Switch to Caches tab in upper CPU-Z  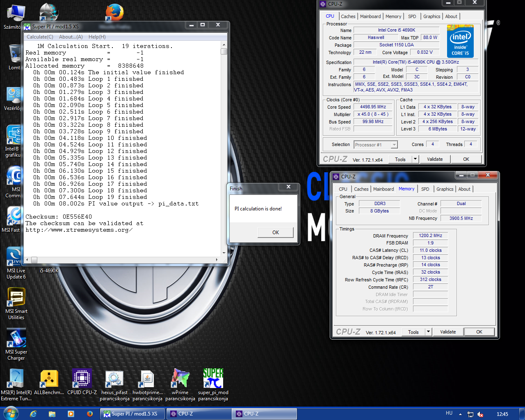pyautogui.click(x=348, y=16)
